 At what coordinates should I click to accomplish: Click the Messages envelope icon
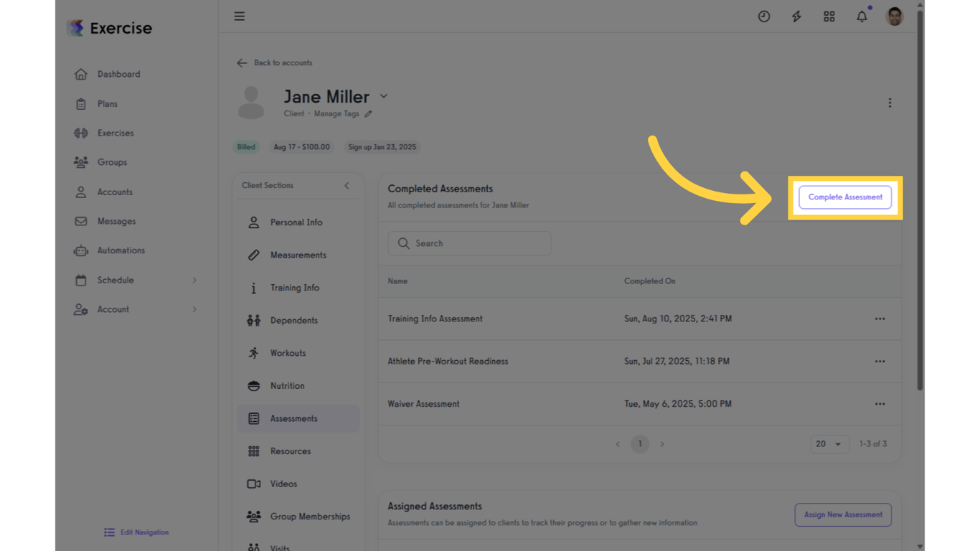(81, 222)
